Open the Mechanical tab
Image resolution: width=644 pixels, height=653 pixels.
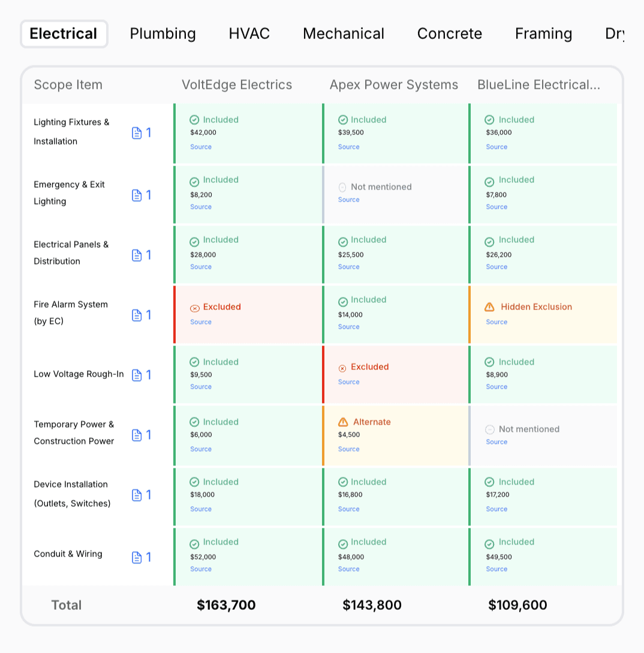[x=344, y=34]
